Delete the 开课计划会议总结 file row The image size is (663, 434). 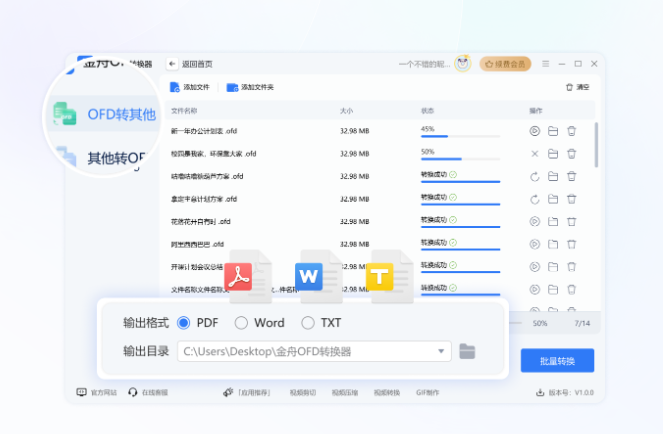(x=572, y=267)
